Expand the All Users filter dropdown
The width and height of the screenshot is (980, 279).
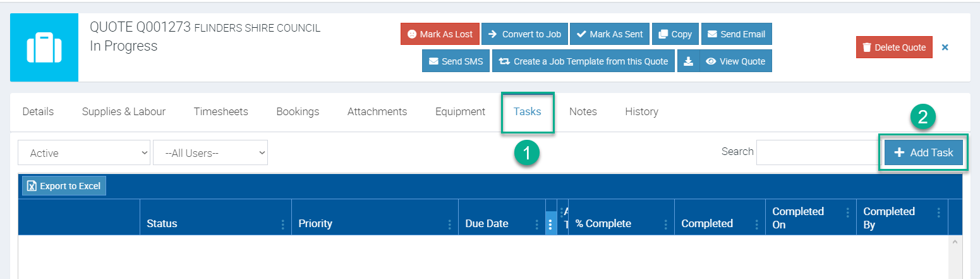(x=210, y=152)
